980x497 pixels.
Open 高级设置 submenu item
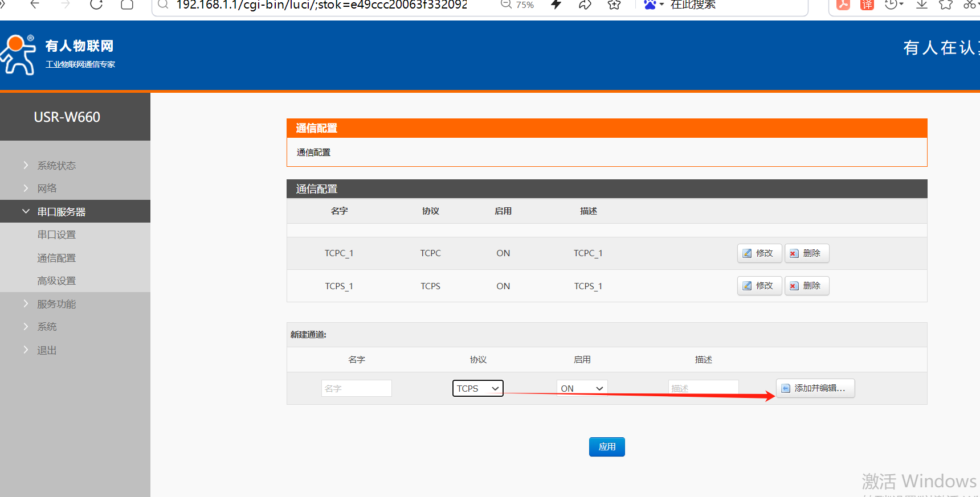[56, 281]
